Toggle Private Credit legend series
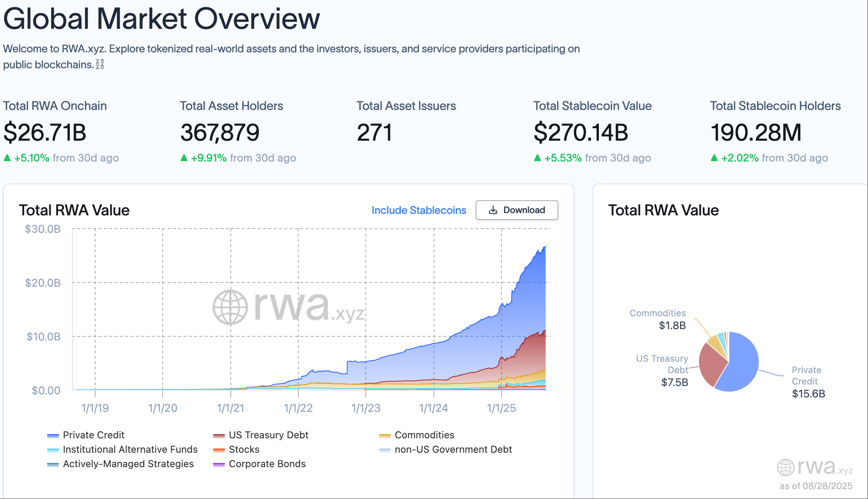868x499 pixels. click(x=93, y=435)
